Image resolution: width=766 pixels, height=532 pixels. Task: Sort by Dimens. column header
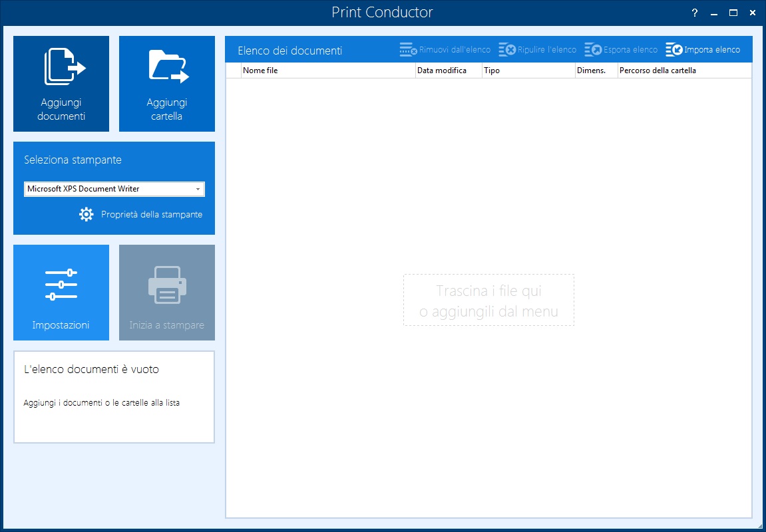click(596, 70)
